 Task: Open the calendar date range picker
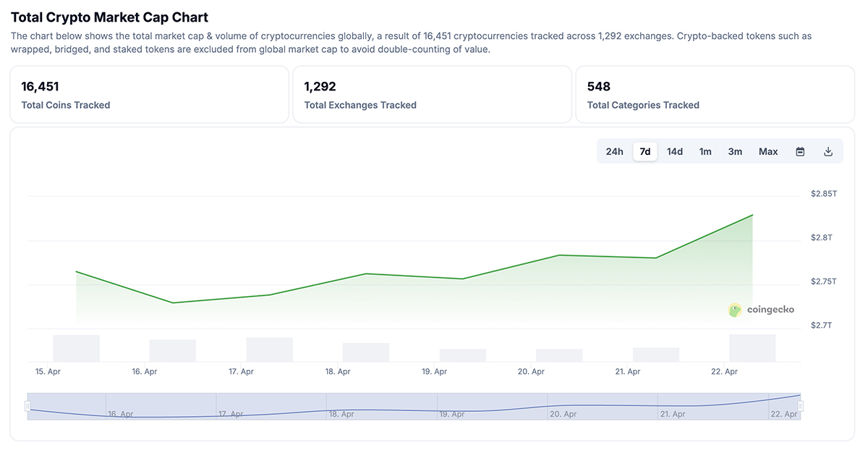point(800,151)
